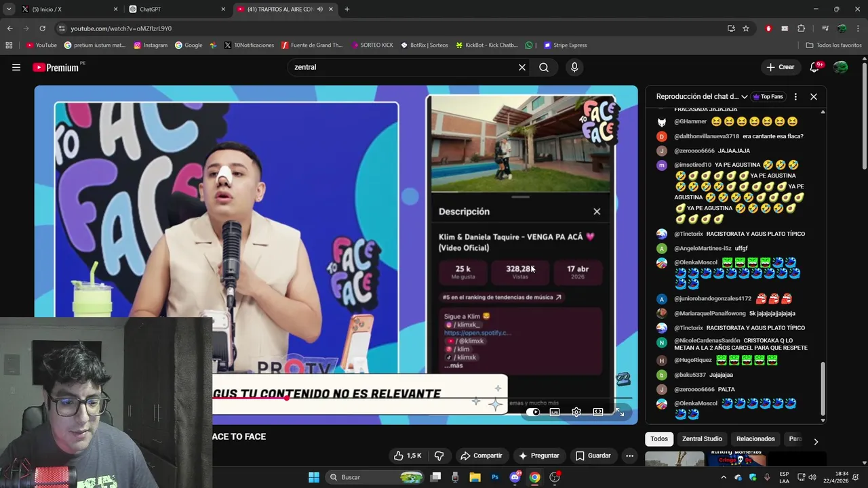Image resolution: width=868 pixels, height=488 pixels.
Task: Open the tab search dropdown arrow
Action: [x=9, y=9]
